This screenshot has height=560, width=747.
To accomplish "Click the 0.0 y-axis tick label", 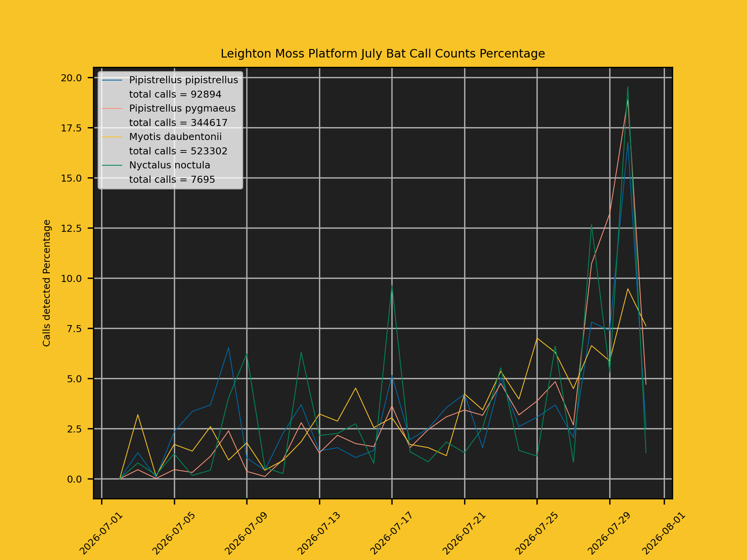I will pyautogui.click(x=74, y=479).
